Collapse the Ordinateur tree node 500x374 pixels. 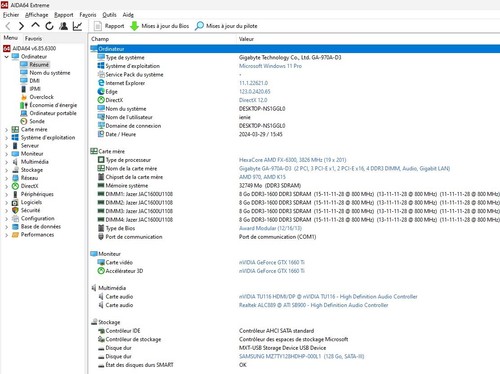coord(6,57)
